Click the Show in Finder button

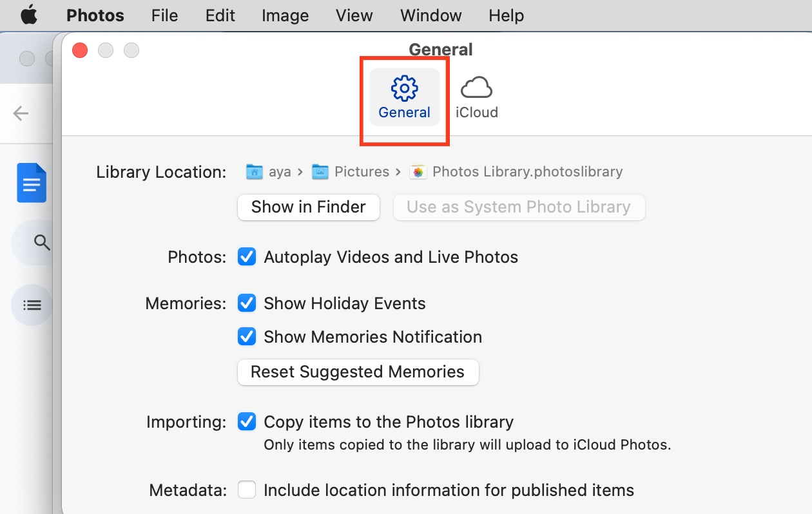(308, 207)
